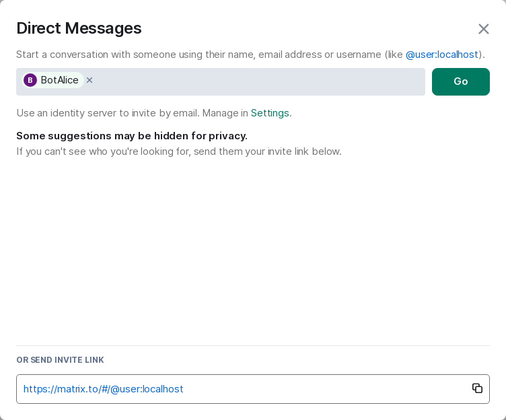Open the Settings link for identity server

point(270,113)
